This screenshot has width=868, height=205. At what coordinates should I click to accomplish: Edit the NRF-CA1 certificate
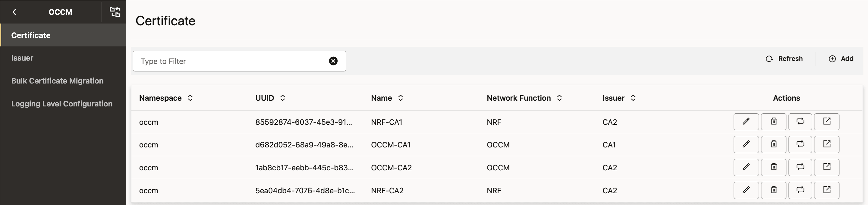click(746, 122)
